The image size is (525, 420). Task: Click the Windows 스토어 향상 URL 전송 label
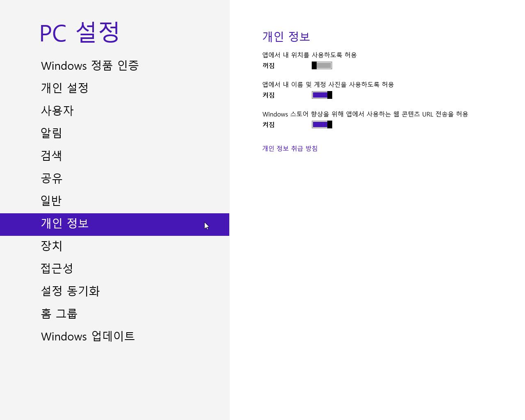[x=365, y=114]
